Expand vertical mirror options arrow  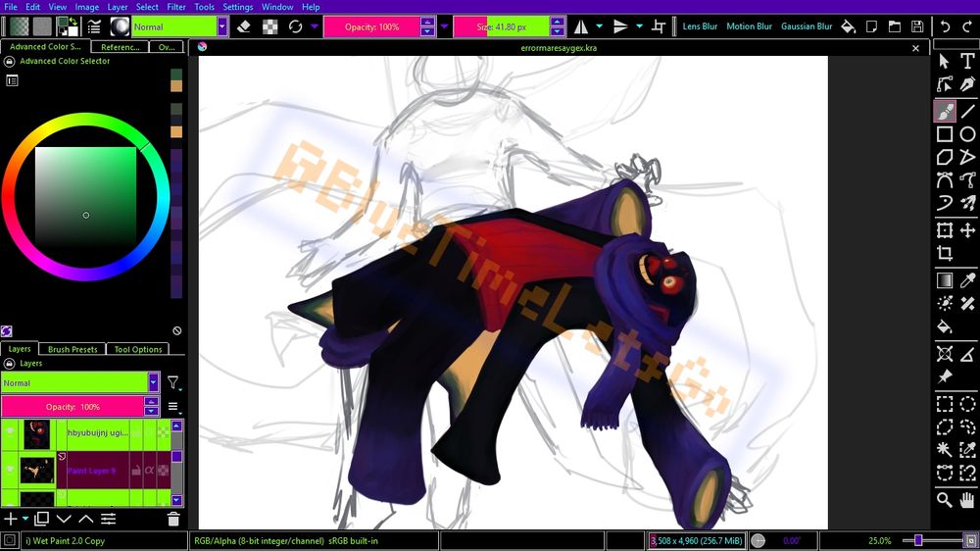point(639,26)
